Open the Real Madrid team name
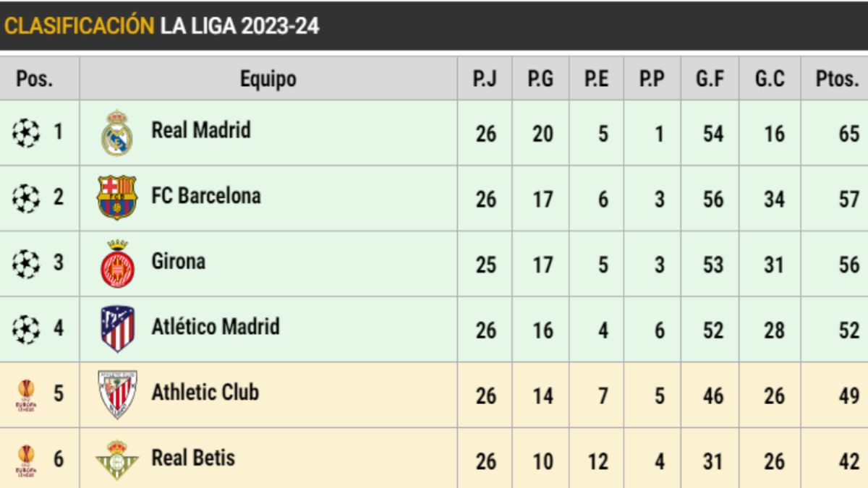 tap(201, 131)
